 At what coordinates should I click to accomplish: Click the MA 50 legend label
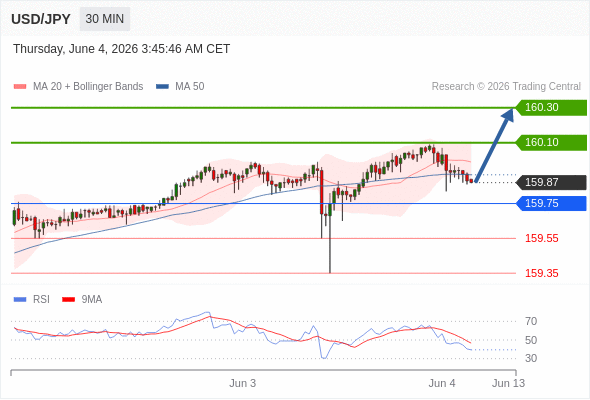click(190, 87)
